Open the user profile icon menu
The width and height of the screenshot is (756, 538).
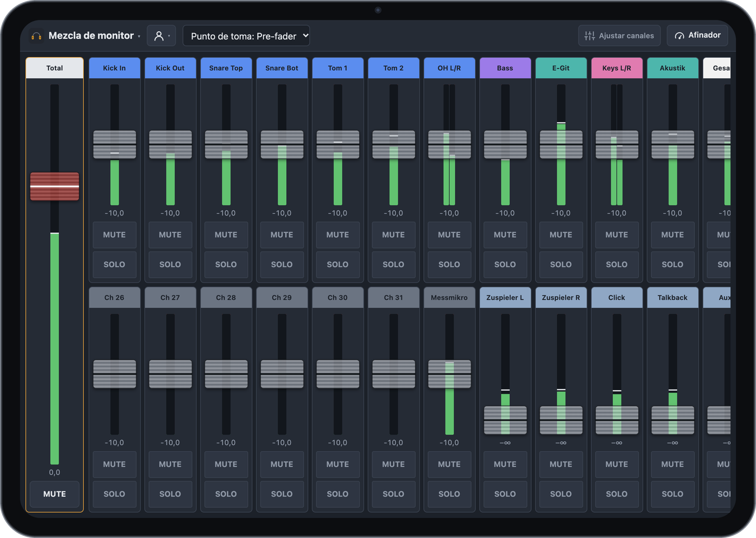[161, 36]
